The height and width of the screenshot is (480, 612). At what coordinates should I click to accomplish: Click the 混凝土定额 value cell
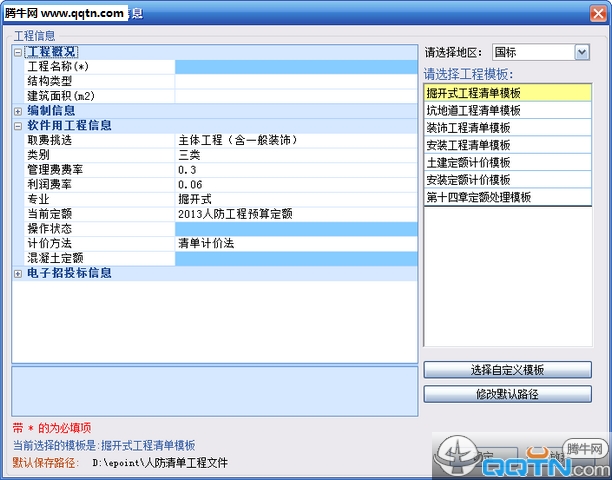click(x=296, y=258)
